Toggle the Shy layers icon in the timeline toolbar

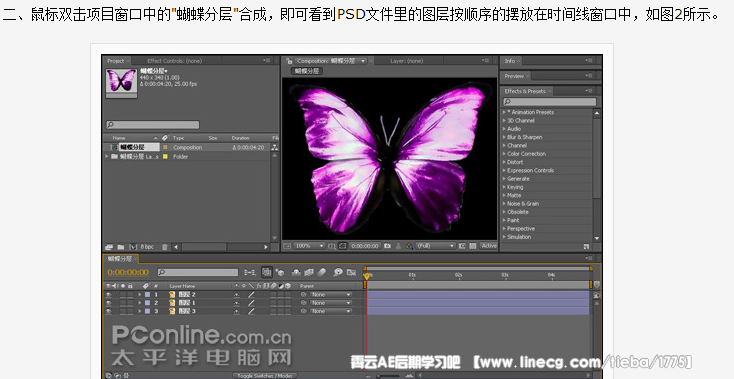click(296, 272)
